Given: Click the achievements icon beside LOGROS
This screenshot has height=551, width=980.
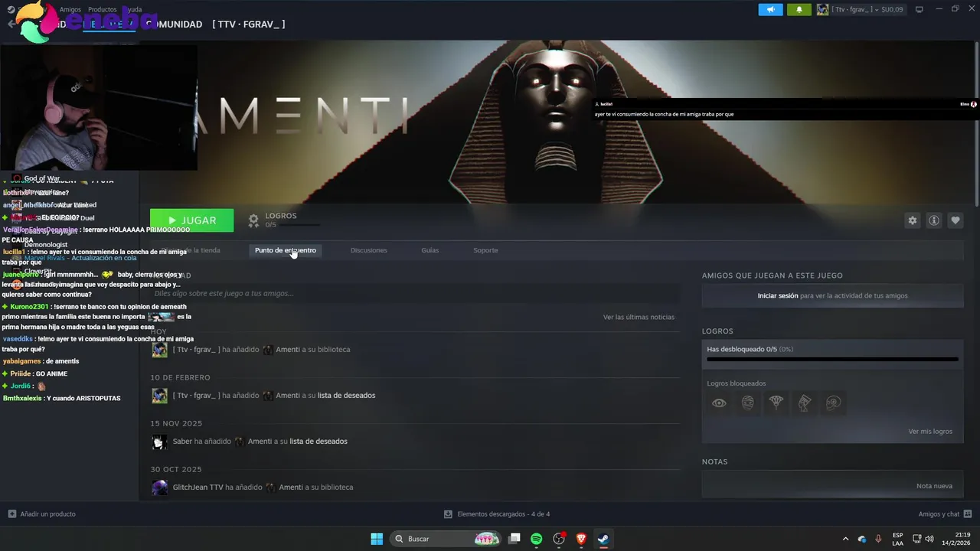Looking at the screenshot, I should point(253,220).
